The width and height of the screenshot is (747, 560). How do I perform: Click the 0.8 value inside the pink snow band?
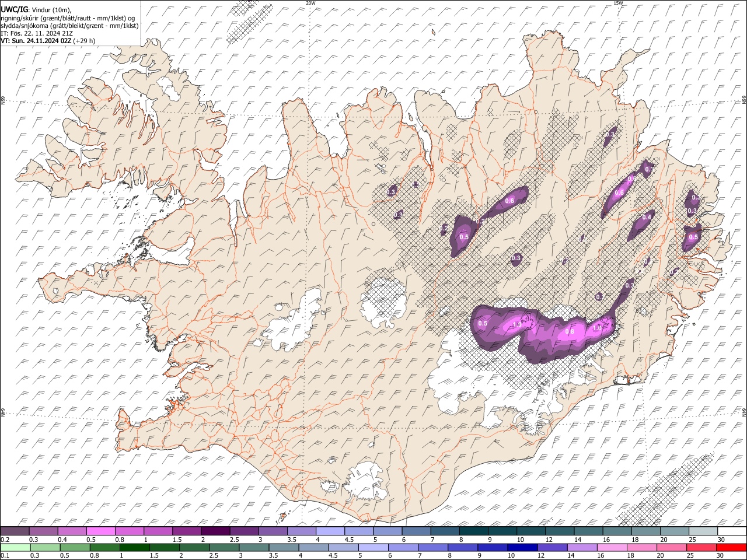pos(570,331)
